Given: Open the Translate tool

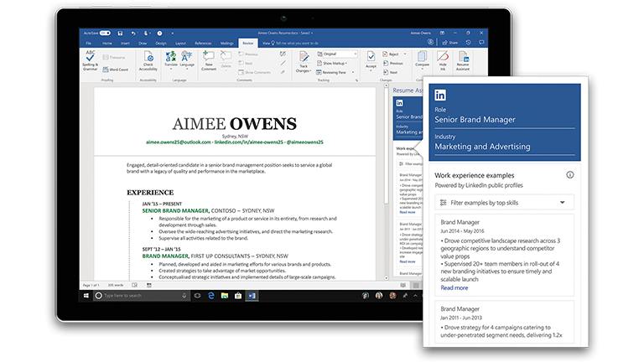Looking at the screenshot, I should [x=171, y=59].
